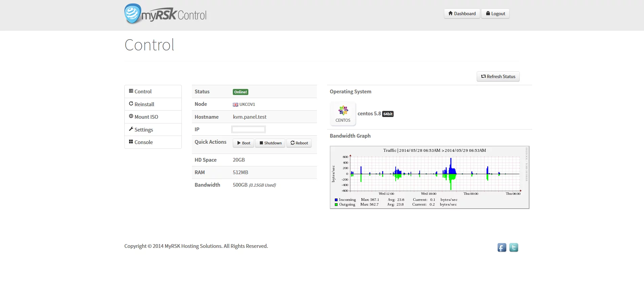This screenshot has width=644, height=304.
Task: Open Console in the sidebar menu
Action: click(x=153, y=142)
